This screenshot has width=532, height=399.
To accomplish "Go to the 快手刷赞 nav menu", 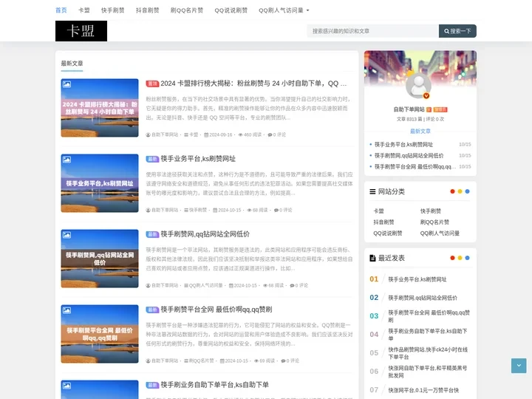I will pyautogui.click(x=112, y=10).
